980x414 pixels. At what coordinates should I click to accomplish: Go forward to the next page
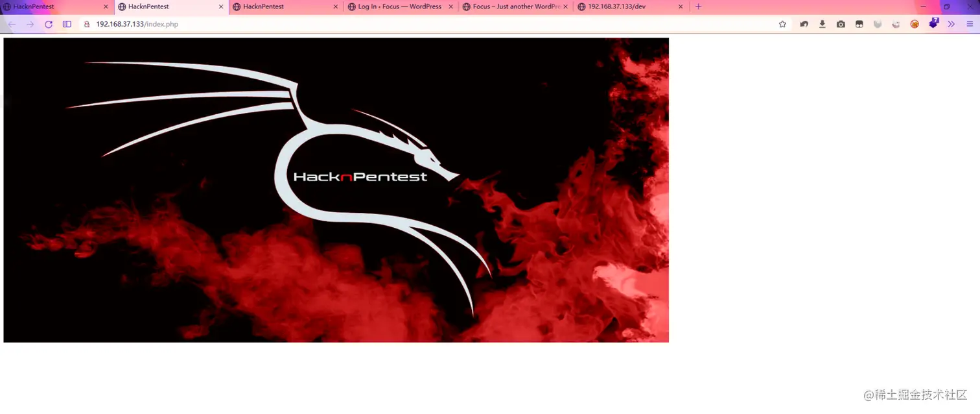[30, 24]
